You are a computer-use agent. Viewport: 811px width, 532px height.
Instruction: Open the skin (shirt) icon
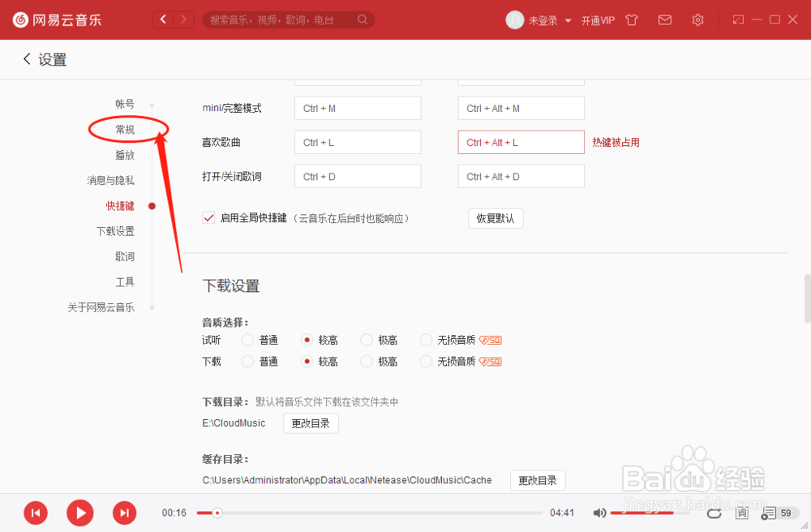click(632, 20)
